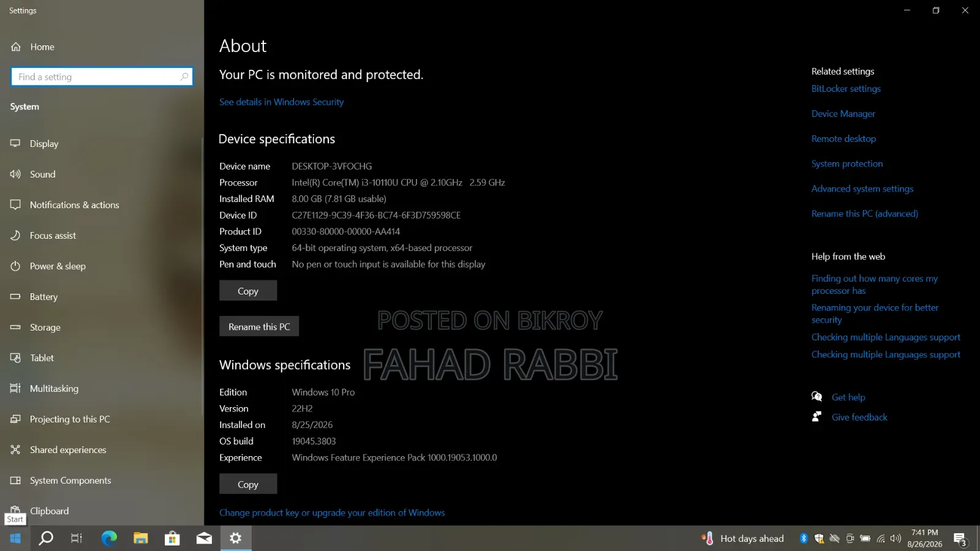
Task: Click the Multitasking icon in sidebar
Action: [x=15, y=388]
